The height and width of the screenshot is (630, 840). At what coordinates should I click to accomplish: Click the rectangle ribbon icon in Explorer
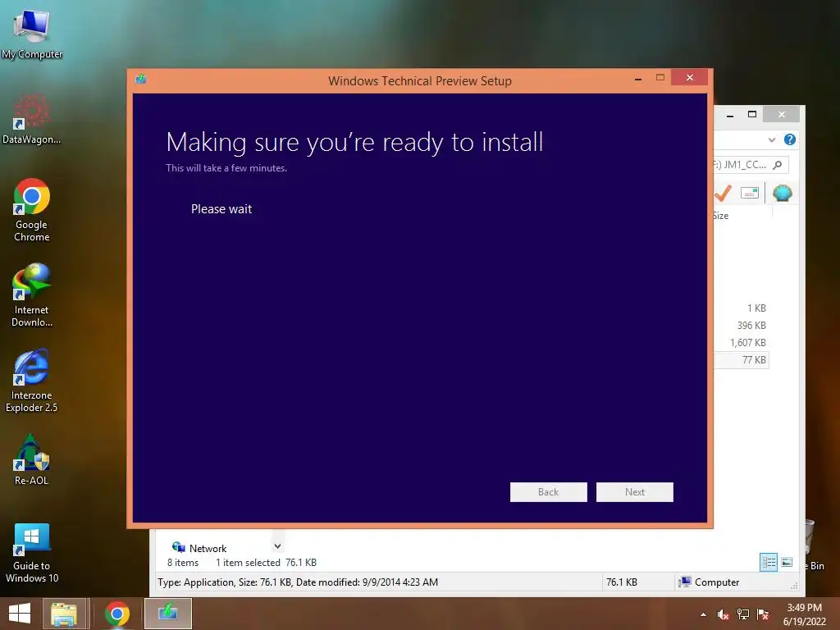(750, 193)
